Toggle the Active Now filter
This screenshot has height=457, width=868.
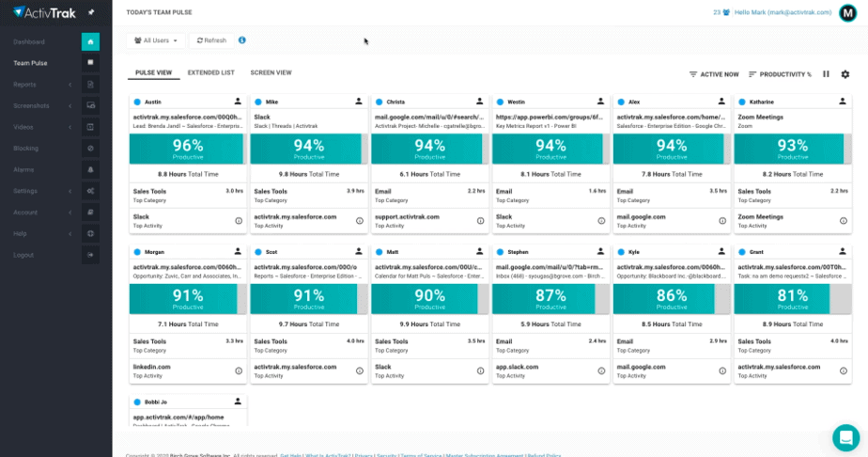714,74
